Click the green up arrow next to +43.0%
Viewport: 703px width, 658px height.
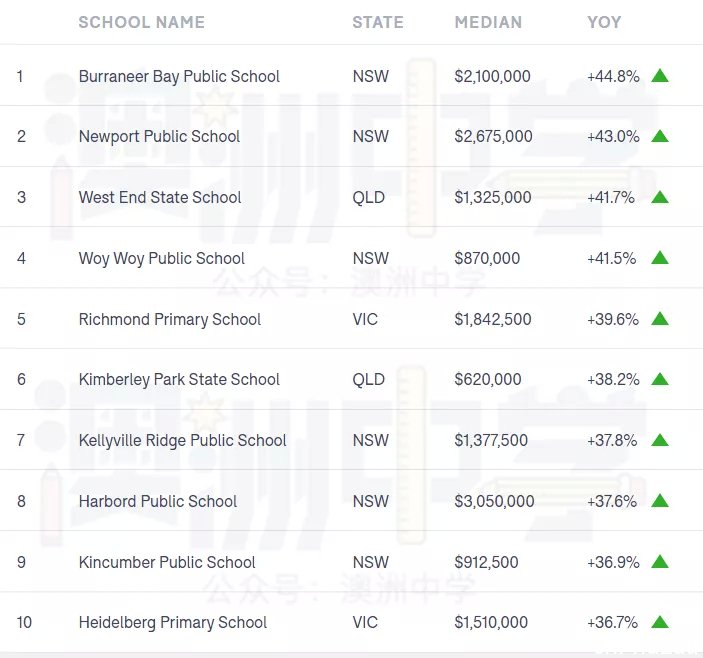point(660,136)
